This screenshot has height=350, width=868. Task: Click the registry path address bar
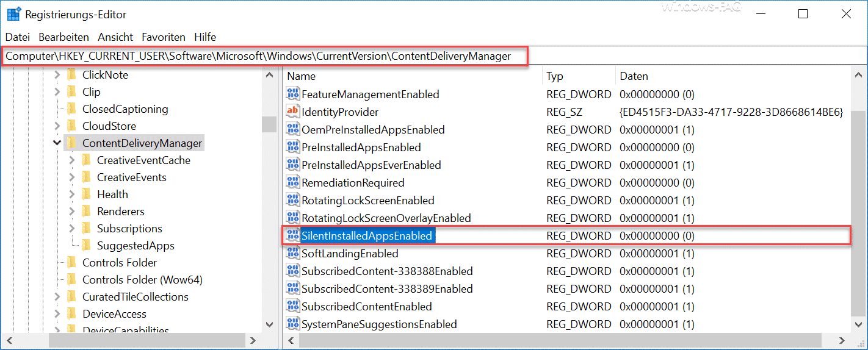pyautogui.click(x=433, y=56)
